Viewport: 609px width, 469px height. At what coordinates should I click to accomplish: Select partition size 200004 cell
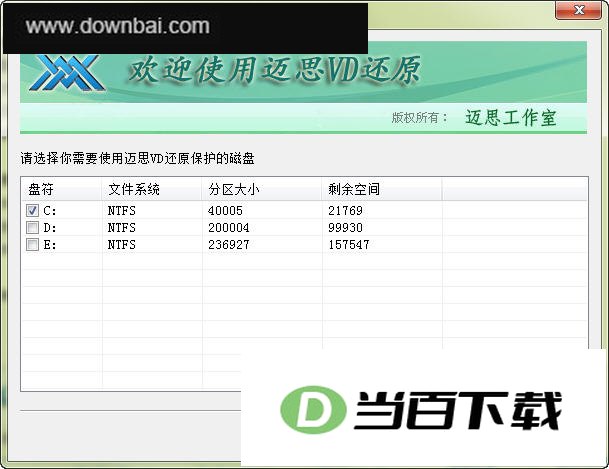pos(229,228)
